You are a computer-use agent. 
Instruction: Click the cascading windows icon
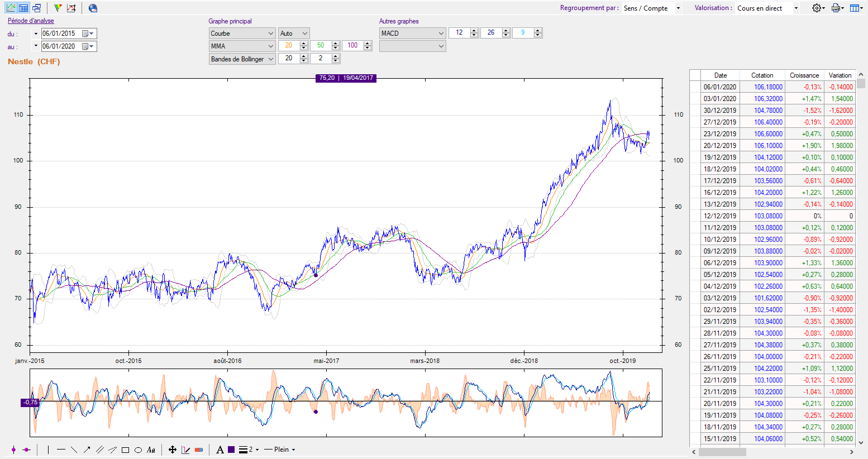[36, 8]
